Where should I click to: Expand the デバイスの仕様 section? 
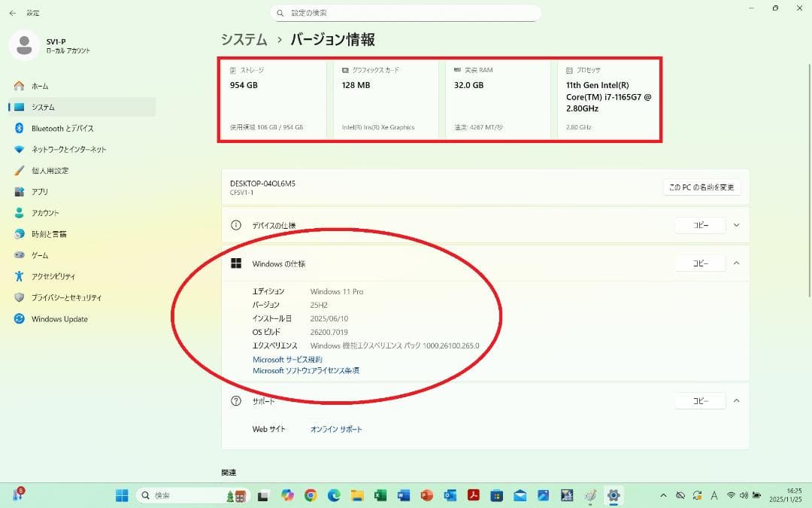pos(736,225)
